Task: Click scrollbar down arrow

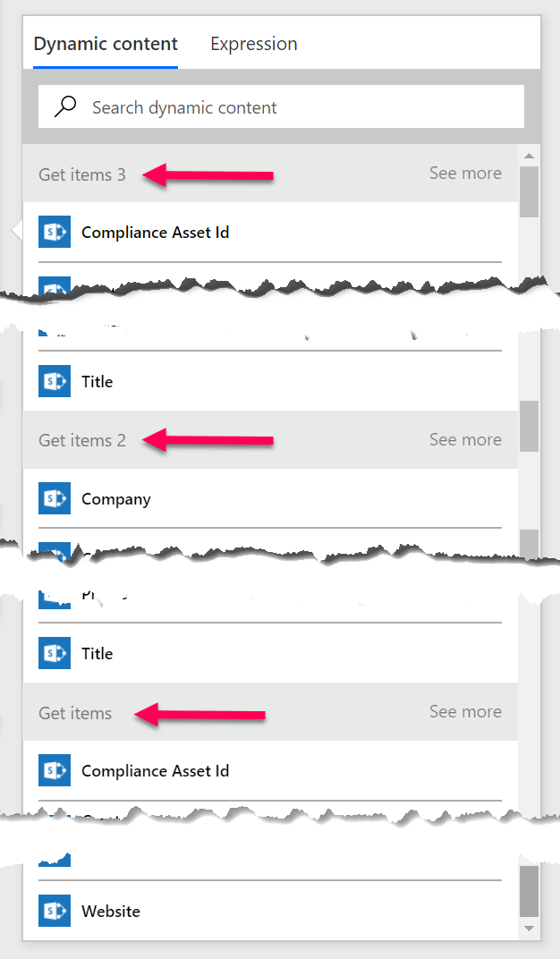Action: click(x=529, y=929)
